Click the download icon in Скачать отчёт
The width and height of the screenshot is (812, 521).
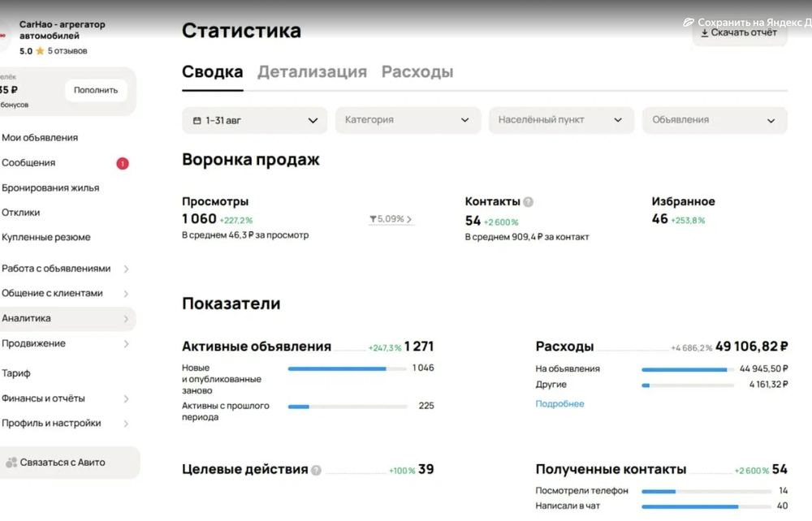[704, 32]
